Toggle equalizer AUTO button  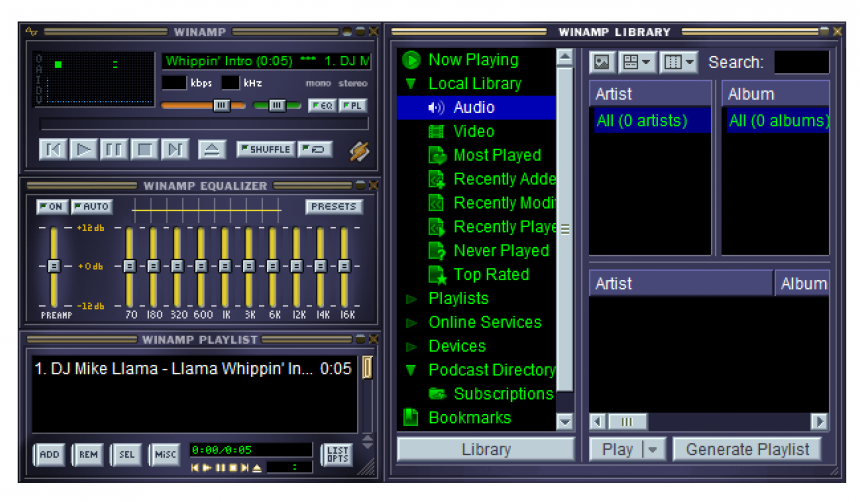click(x=92, y=206)
